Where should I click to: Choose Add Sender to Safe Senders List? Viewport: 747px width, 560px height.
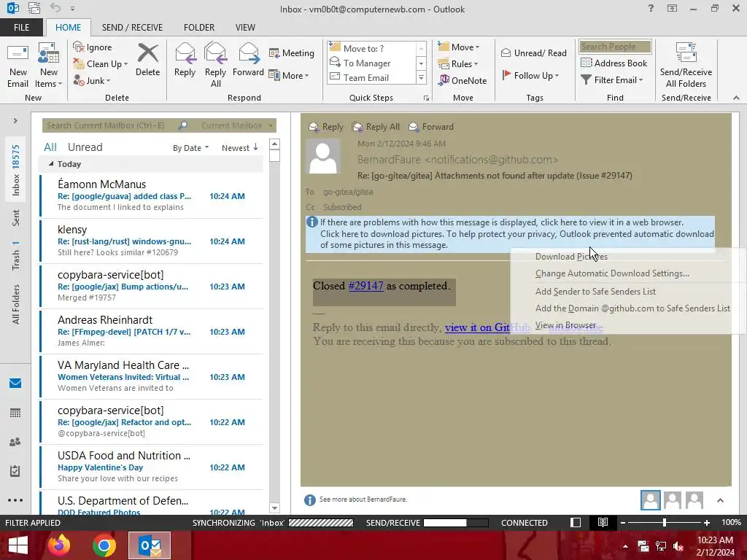[595, 292]
